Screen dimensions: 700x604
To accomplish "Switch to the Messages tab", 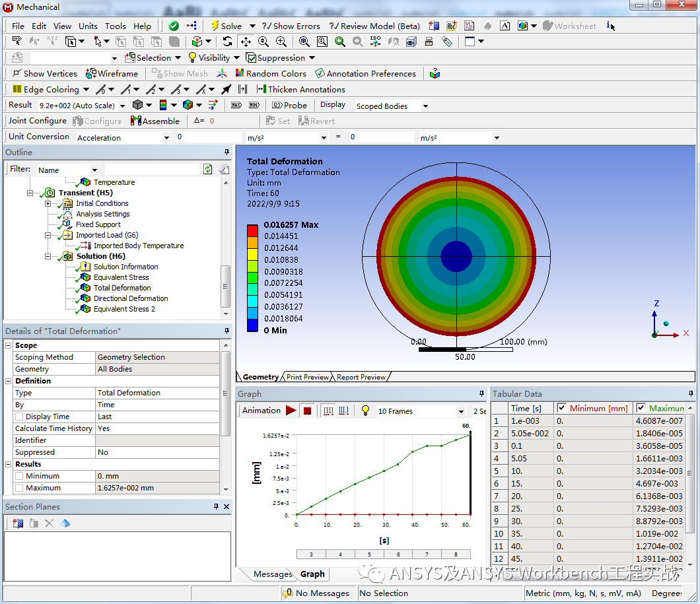I will coord(273,574).
